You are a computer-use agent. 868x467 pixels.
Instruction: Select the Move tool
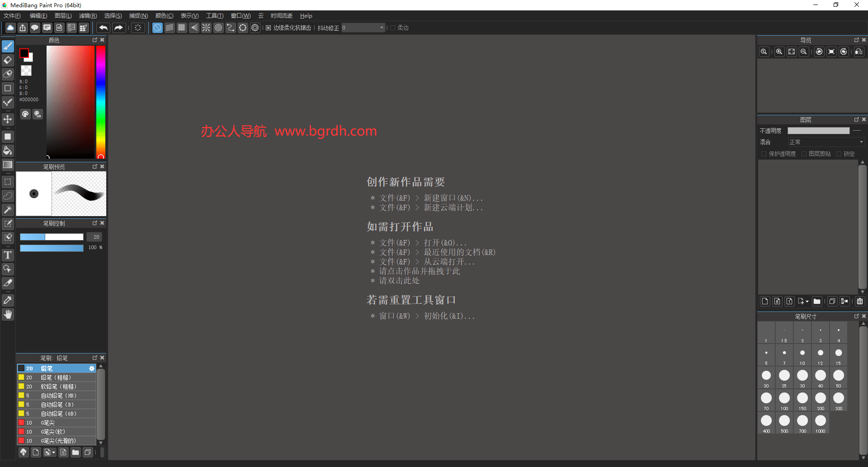[8, 119]
